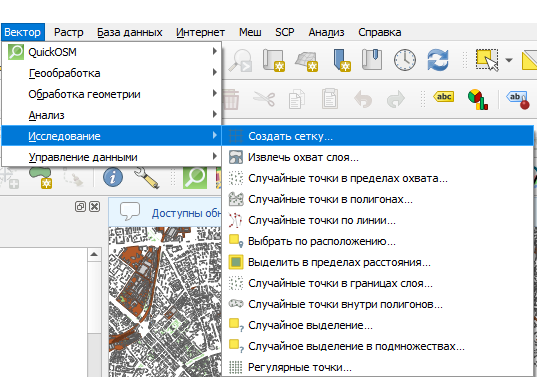Viewport: 537px width, 377px height.
Task: Open the show bookmarks icon
Action: pos(372,60)
